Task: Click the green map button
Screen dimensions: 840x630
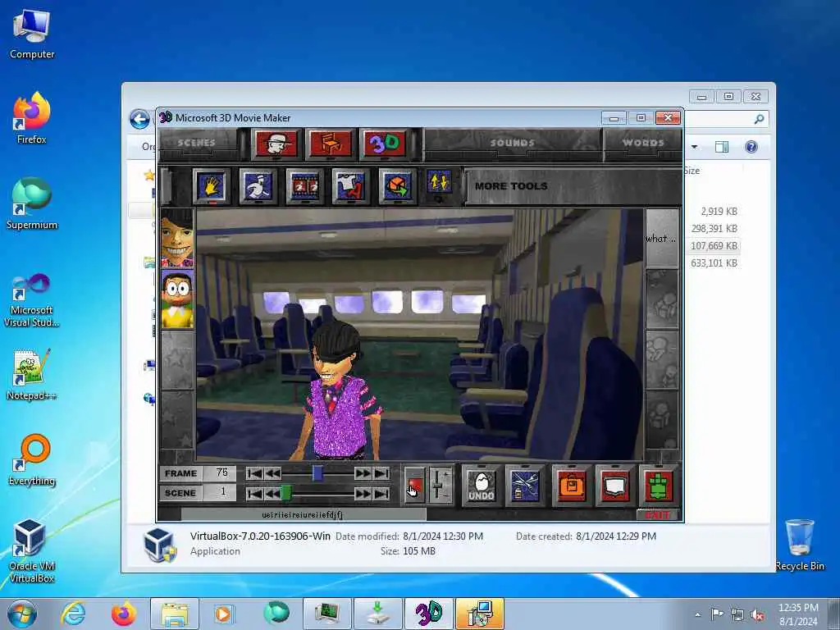Action: point(659,486)
